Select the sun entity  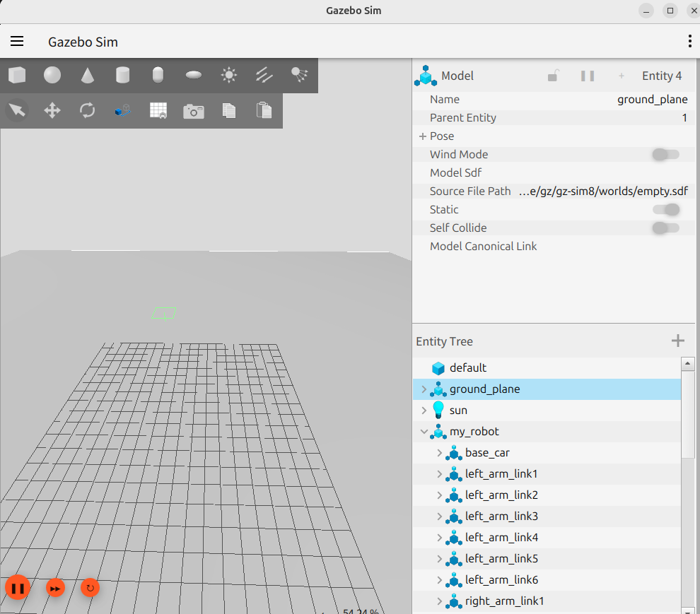coord(547,411)
